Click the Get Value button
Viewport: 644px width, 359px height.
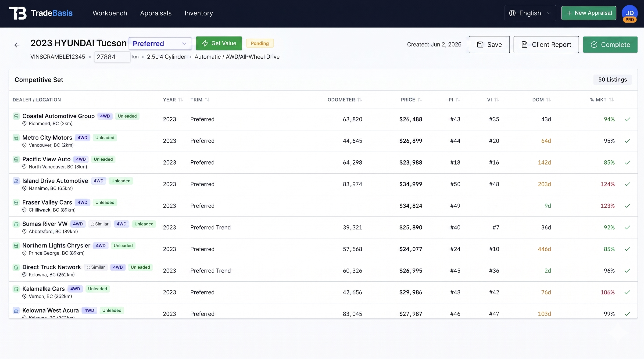click(x=219, y=43)
